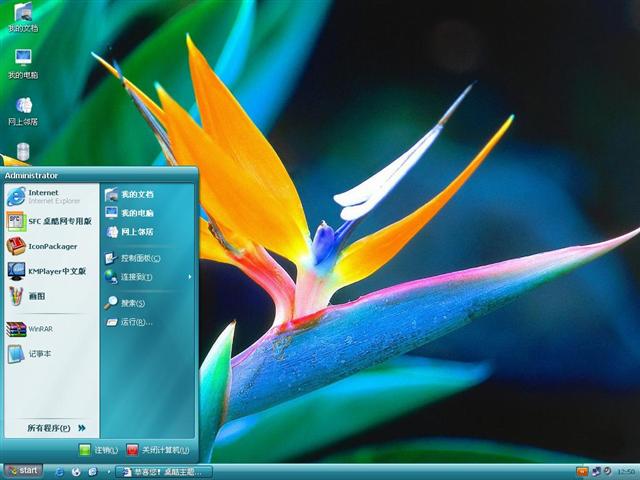The height and width of the screenshot is (480, 640).
Task: Expand the 连接到(T) submenu
Action: (147, 277)
